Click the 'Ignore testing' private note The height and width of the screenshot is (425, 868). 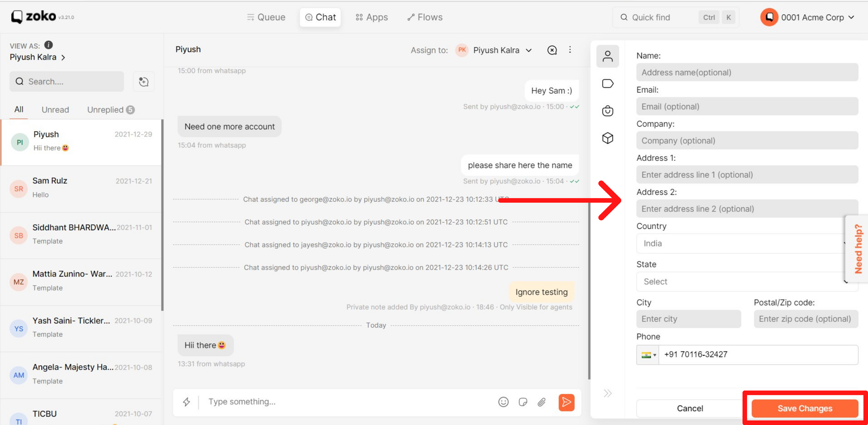(x=541, y=292)
